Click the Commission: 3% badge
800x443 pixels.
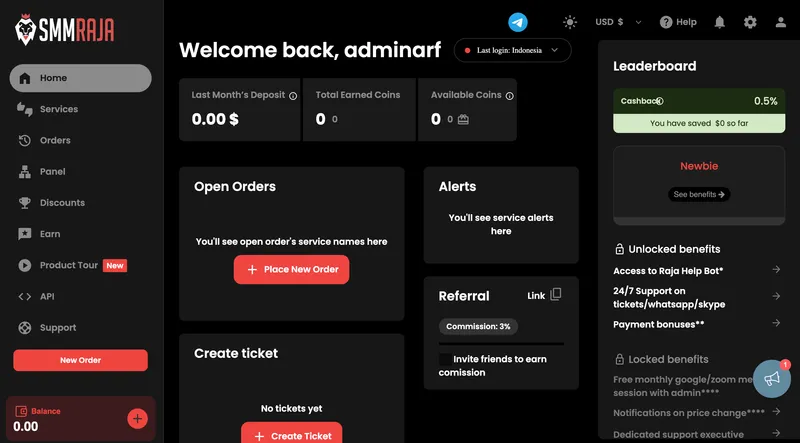[478, 327]
